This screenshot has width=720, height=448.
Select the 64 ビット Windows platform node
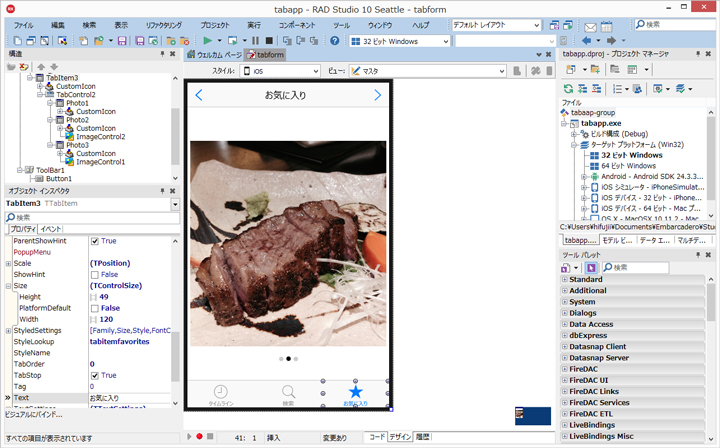click(629, 166)
